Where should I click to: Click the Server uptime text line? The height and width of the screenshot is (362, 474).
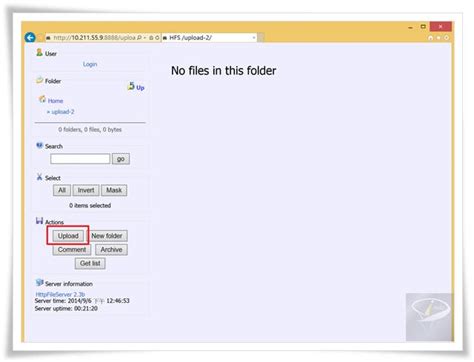(x=66, y=308)
